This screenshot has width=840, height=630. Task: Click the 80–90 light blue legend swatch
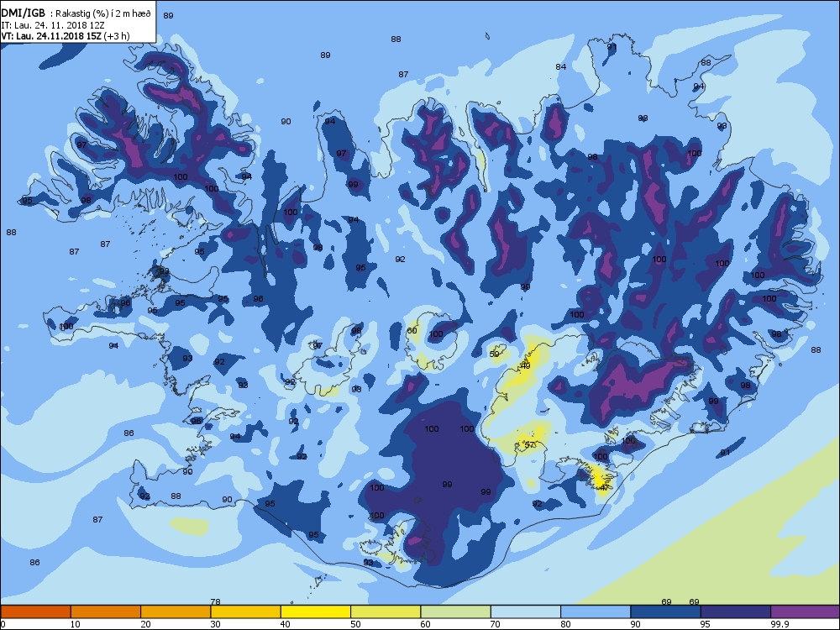(x=596, y=612)
